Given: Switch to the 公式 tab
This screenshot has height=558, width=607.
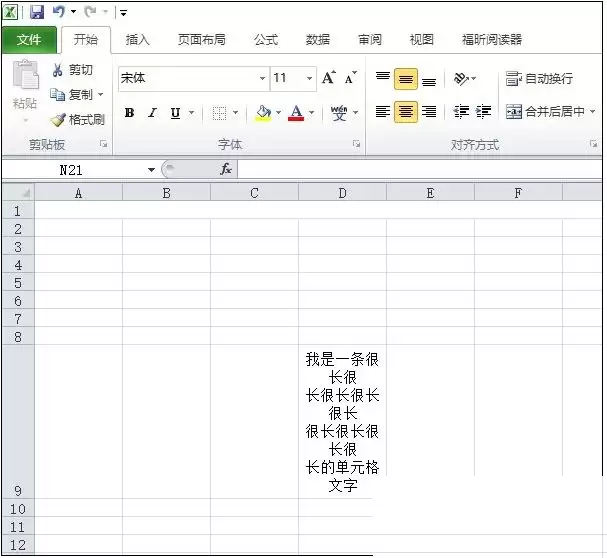Looking at the screenshot, I should (x=266, y=39).
